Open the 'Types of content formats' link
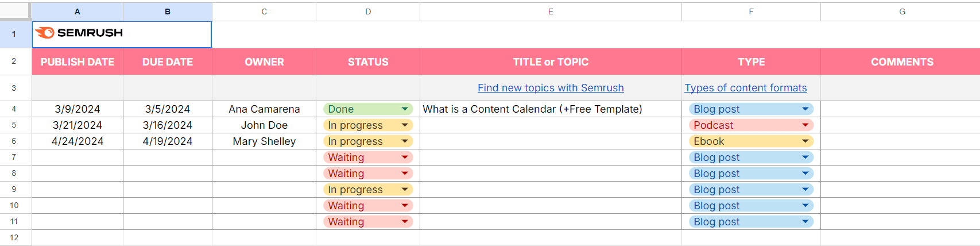The width and height of the screenshot is (980, 246). 745,88
